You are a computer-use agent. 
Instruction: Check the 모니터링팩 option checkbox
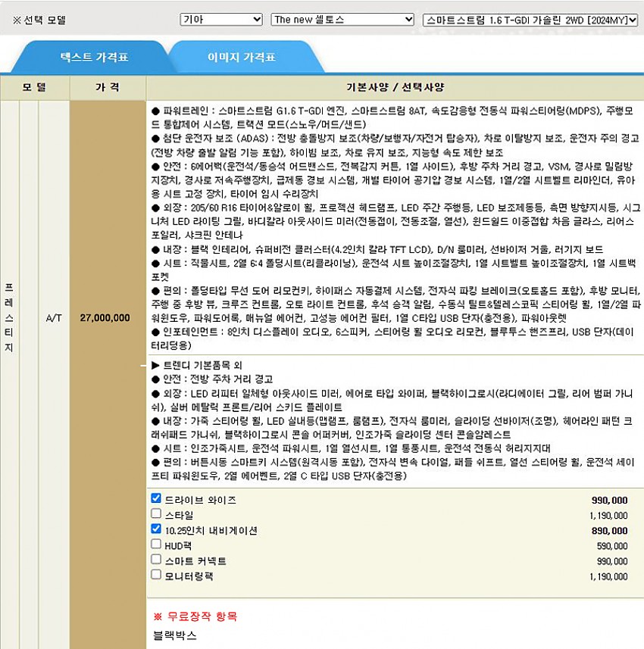(156, 574)
